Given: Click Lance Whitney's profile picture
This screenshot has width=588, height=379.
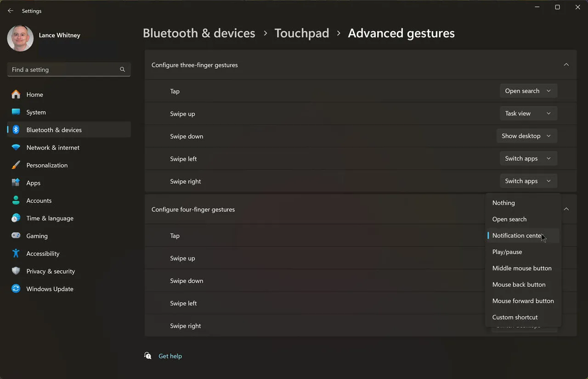Looking at the screenshot, I should (20, 39).
